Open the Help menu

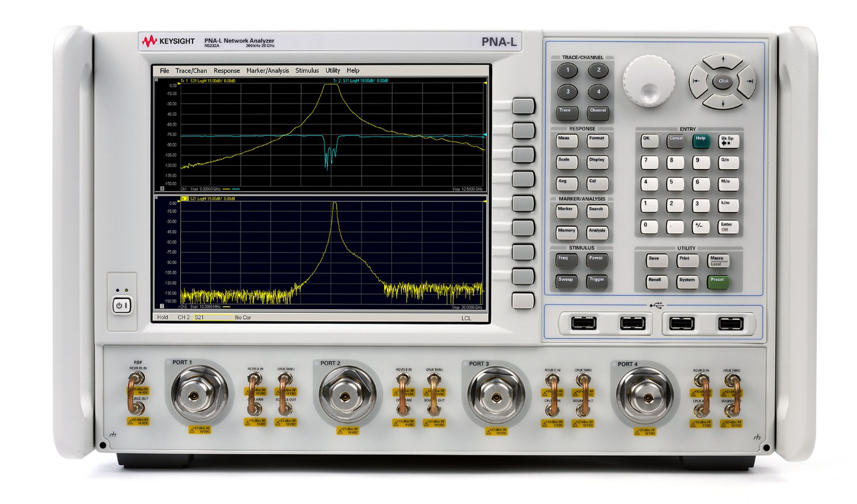(353, 70)
